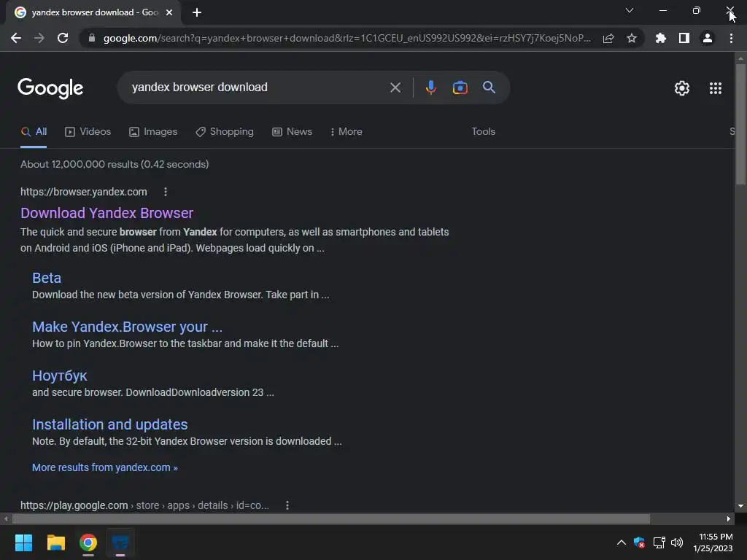Switch to the News tab

[x=292, y=132]
